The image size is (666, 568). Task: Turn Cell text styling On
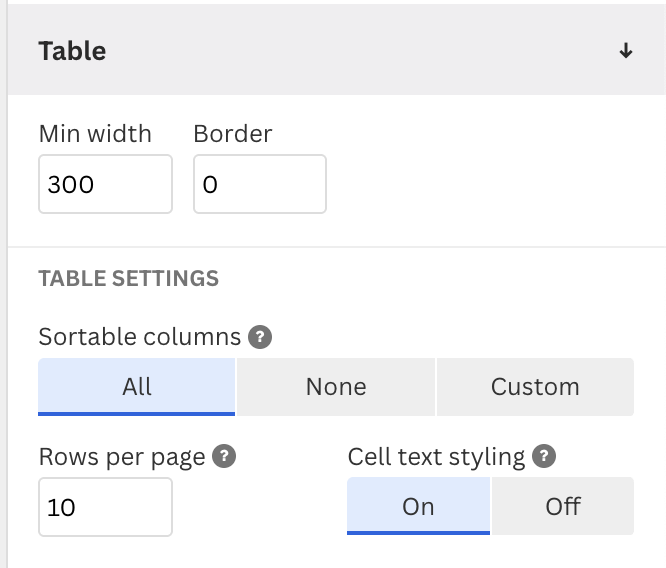coord(418,506)
